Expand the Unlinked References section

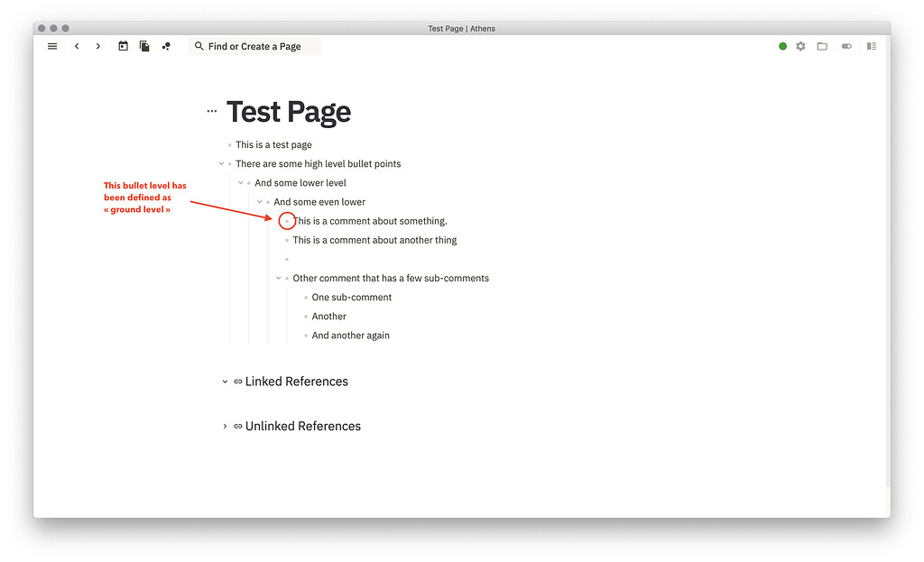(x=225, y=425)
